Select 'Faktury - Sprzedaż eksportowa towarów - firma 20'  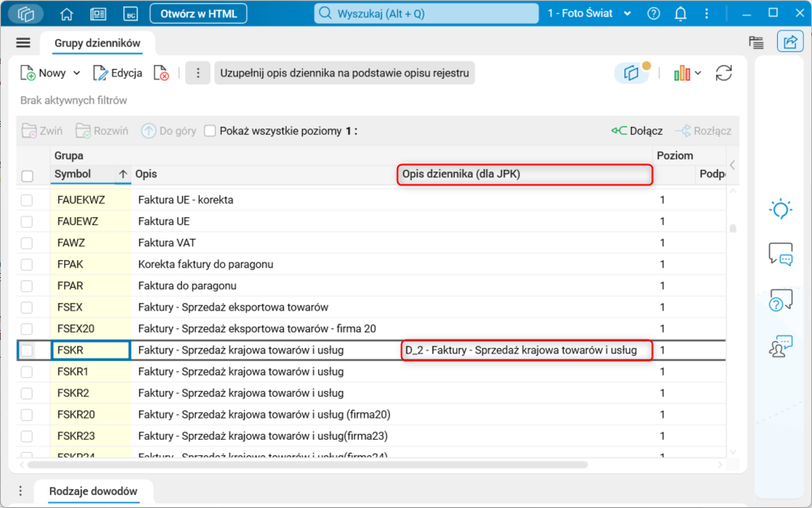(x=266, y=328)
